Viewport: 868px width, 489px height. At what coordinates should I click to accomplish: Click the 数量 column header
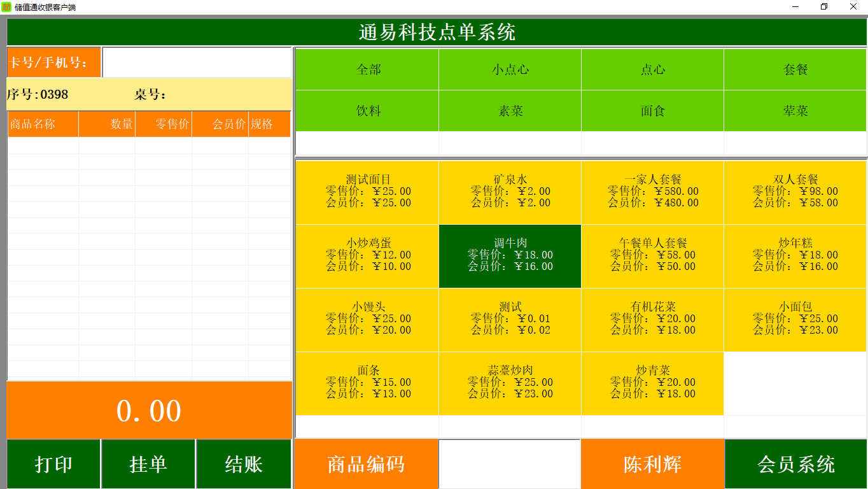(x=107, y=124)
